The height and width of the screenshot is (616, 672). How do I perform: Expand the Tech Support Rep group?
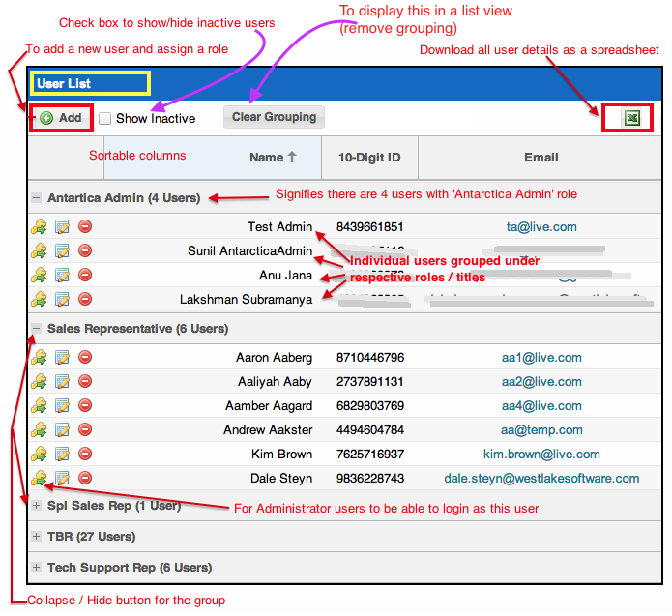pyautogui.click(x=37, y=568)
